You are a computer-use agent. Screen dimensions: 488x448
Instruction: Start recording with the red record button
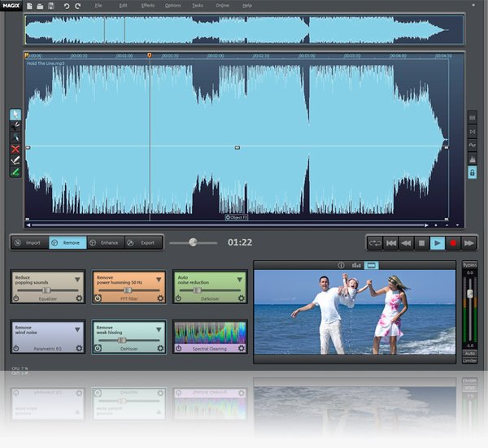pos(453,243)
